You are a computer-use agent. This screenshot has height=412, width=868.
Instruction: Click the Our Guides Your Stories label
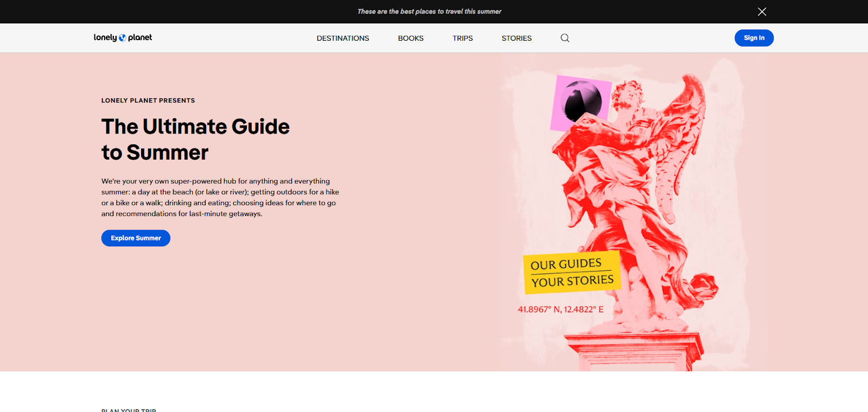(x=572, y=272)
